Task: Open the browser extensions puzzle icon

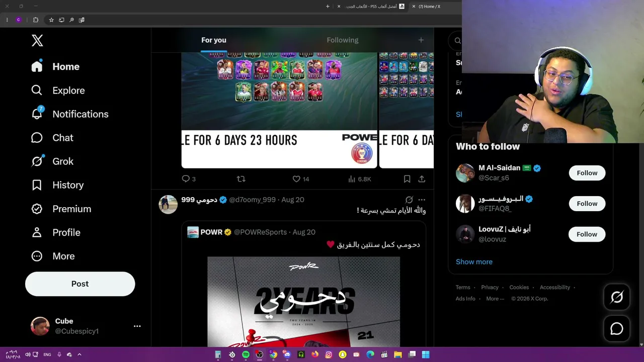Action: pyautogui.click(x=36, y=20)
